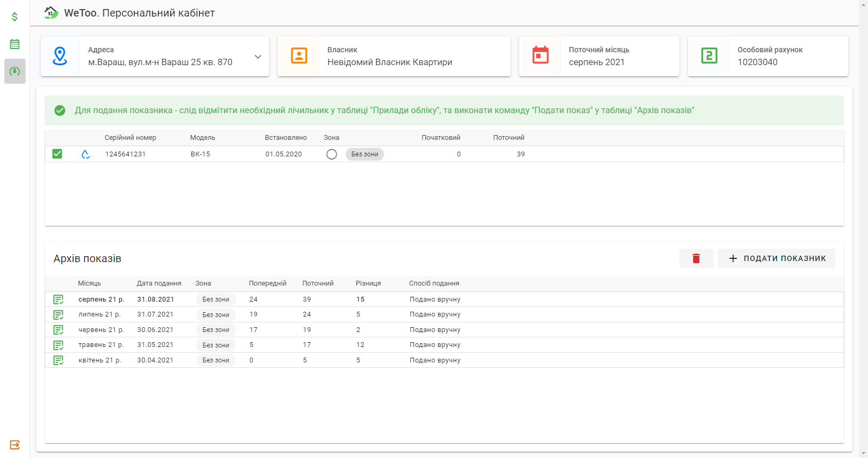Viewport: 868px width, 458px height.
Task: Click the Дата подання column header
Action: [159, 283]
